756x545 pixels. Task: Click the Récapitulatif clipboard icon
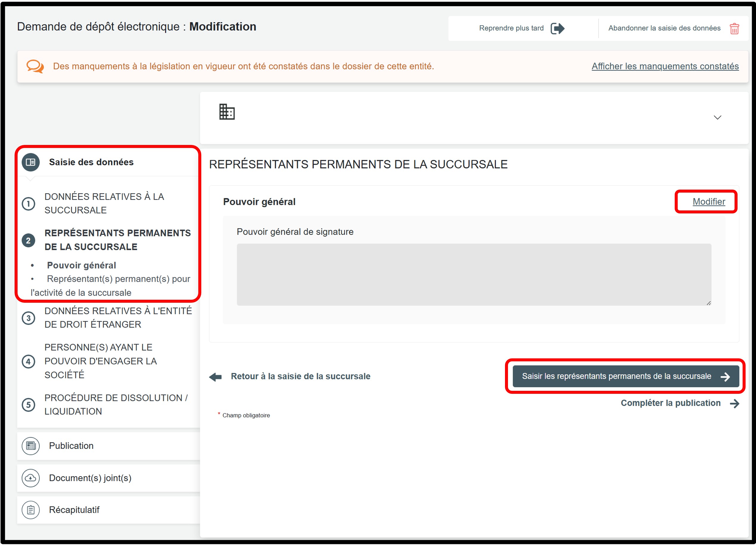[x=31, y=510]
